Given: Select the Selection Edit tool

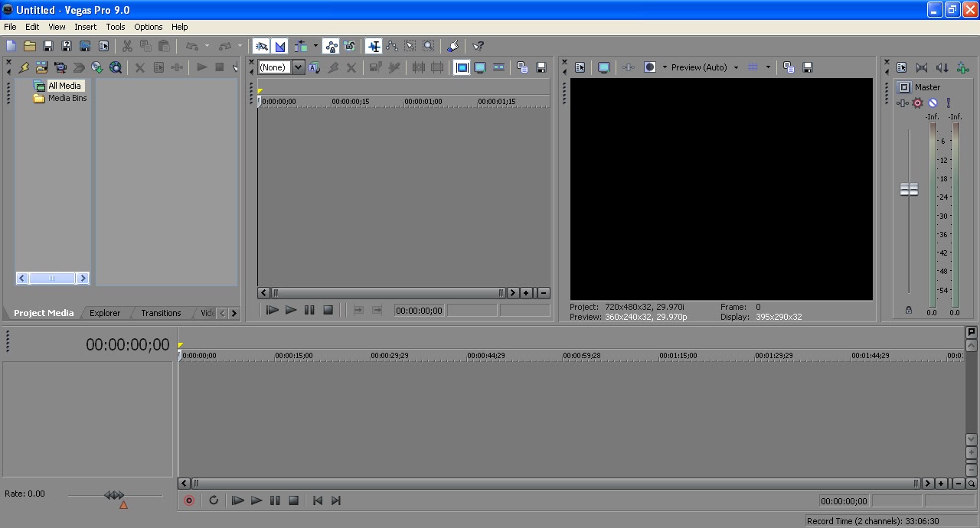Looking at the screenshot, I should [410, 47].
